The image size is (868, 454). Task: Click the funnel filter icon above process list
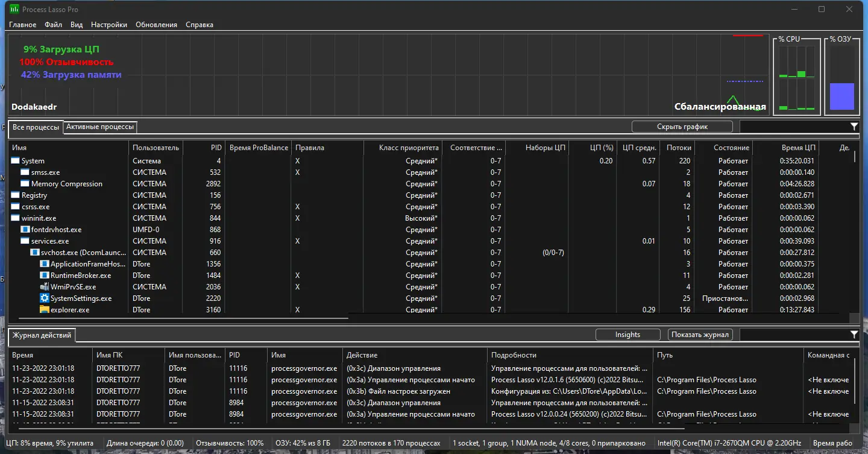coord(854,127)
